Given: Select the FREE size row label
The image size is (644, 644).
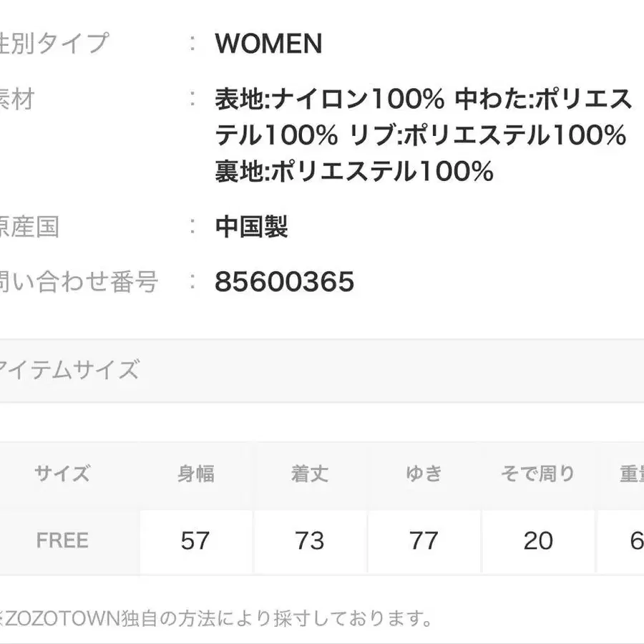Looking at the screenshot, I should tap(62, 540).
